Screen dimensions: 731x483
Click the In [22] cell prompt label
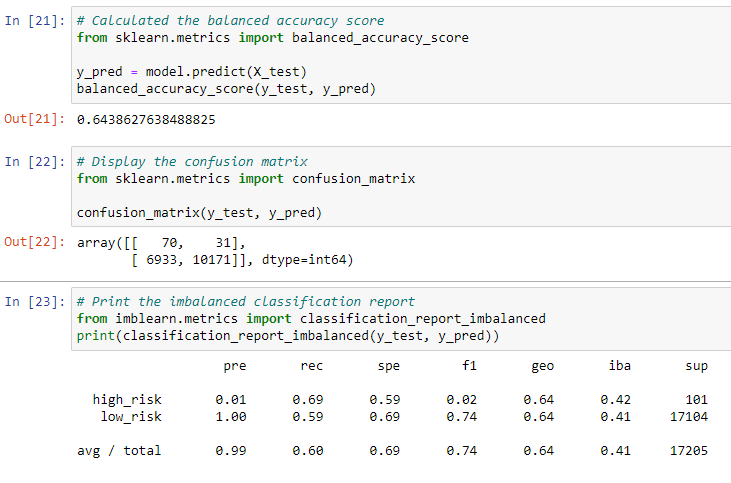pos(35,162)
